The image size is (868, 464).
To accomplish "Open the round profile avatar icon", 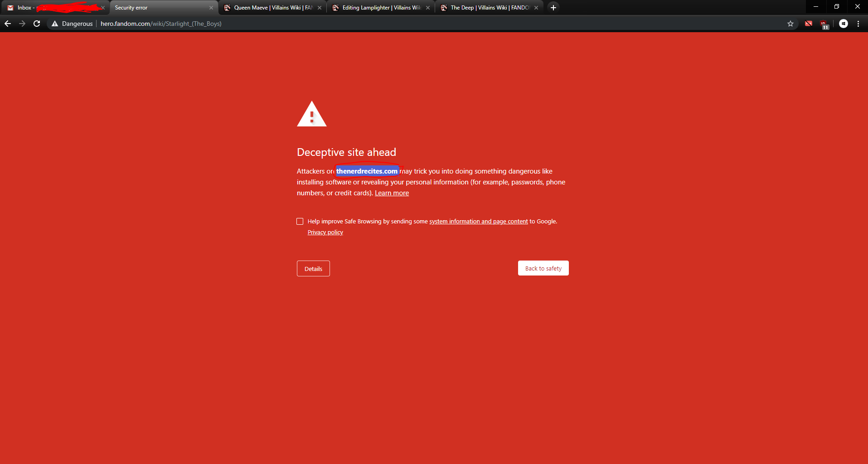I will click(844, 24).
